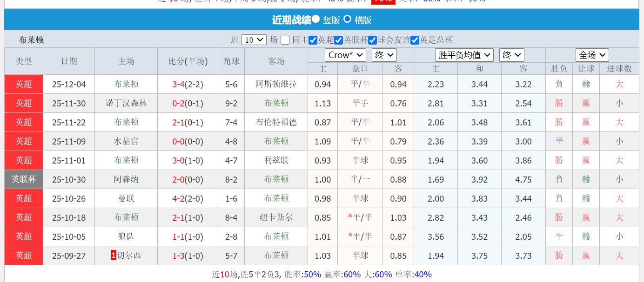644x282 pixels.
Task: Click the score 3-4(2-2) link
Action: point(187,84)
